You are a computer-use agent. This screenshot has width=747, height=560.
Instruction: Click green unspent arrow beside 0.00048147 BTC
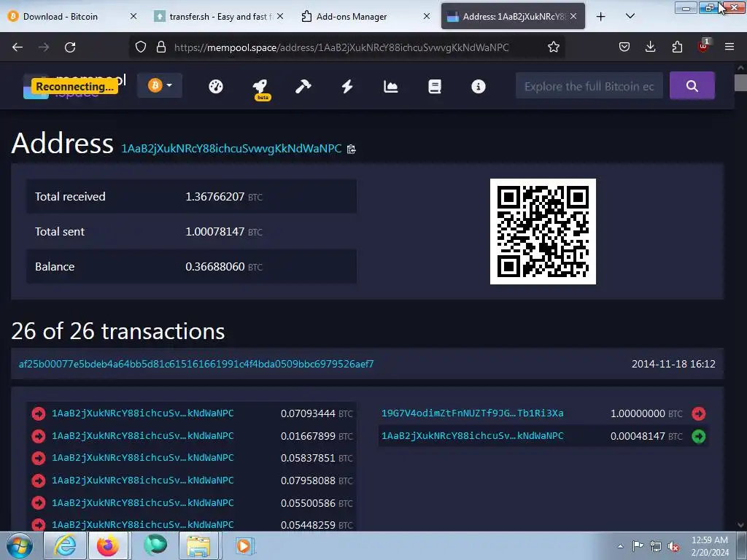click(698, 436)
